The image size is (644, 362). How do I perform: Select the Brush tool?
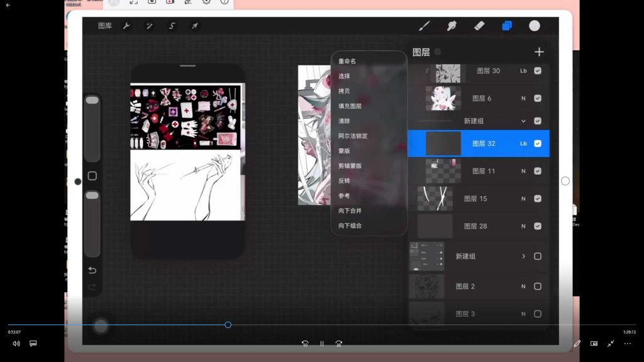(425, 26)
